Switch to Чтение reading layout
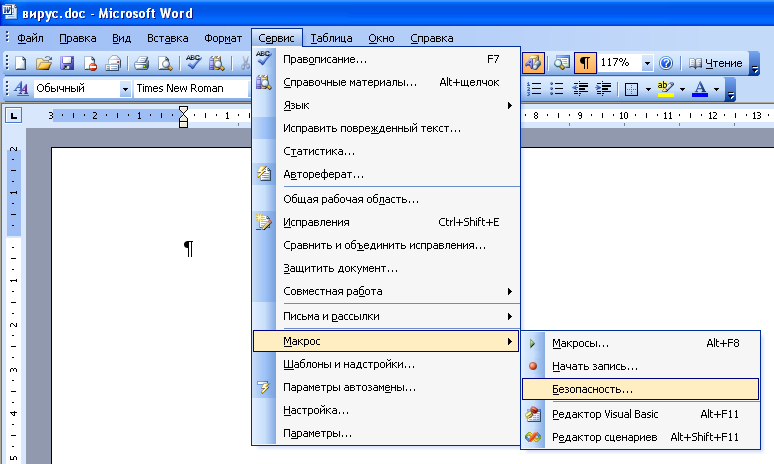 tap(716, 63)
